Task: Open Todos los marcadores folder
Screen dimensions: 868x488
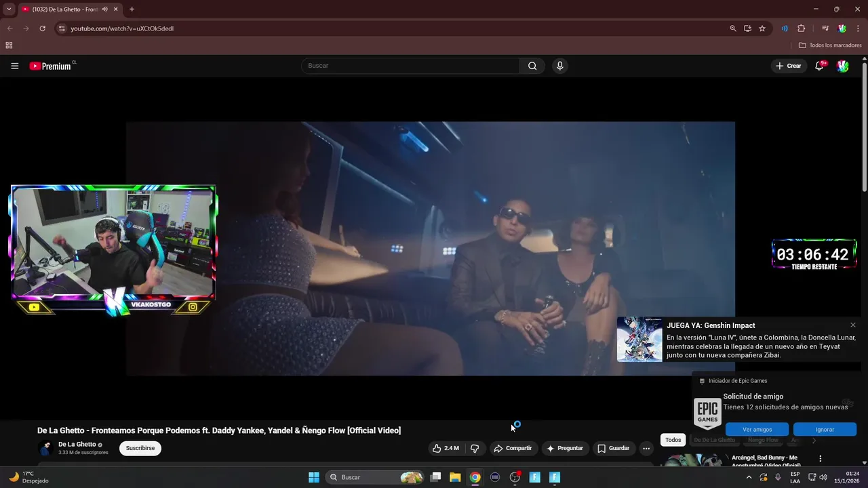Action: coord(830,45)
